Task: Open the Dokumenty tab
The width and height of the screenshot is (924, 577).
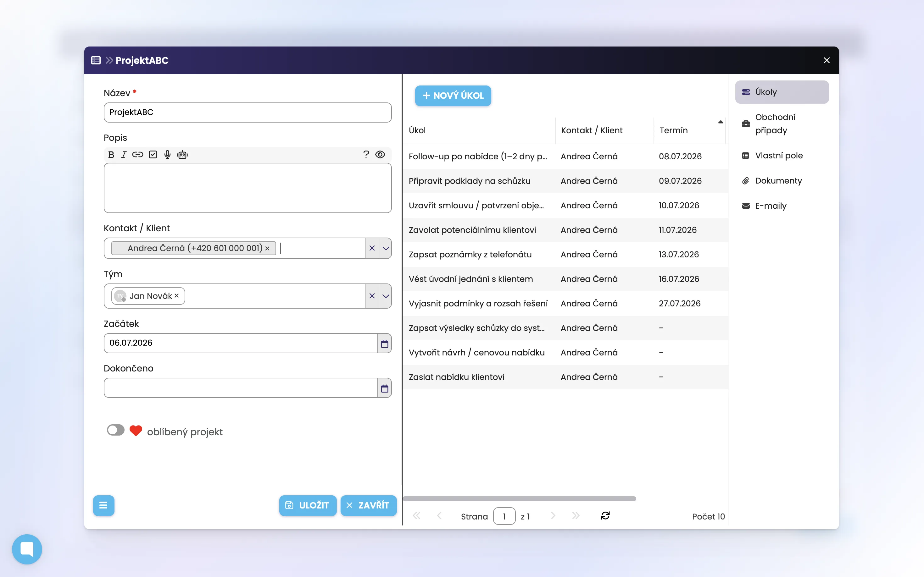Action: (x=782, y=181)
